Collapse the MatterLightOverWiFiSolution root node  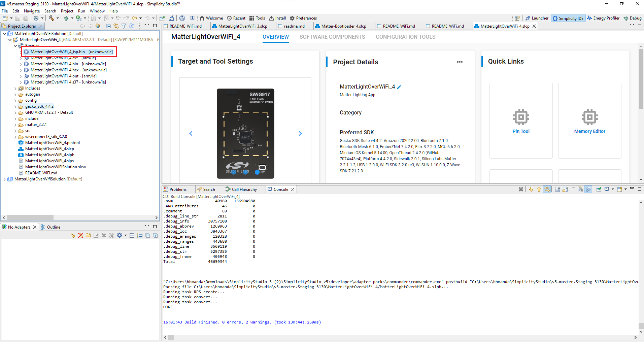pos(4,34)
